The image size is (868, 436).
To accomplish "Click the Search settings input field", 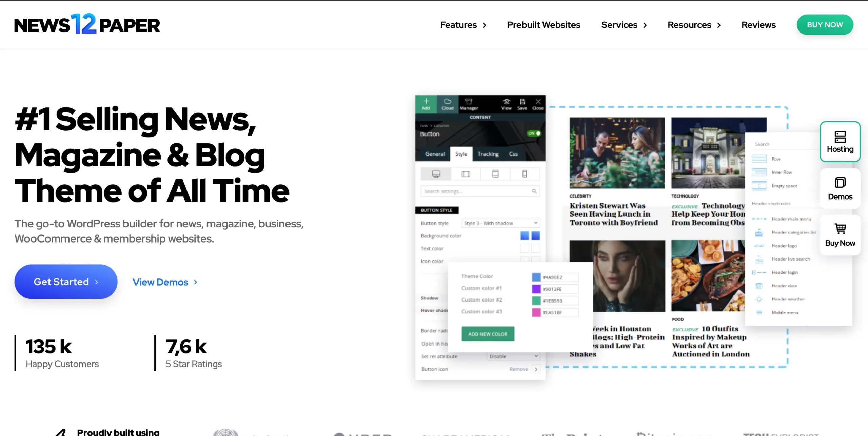I will tap(480, 191).
